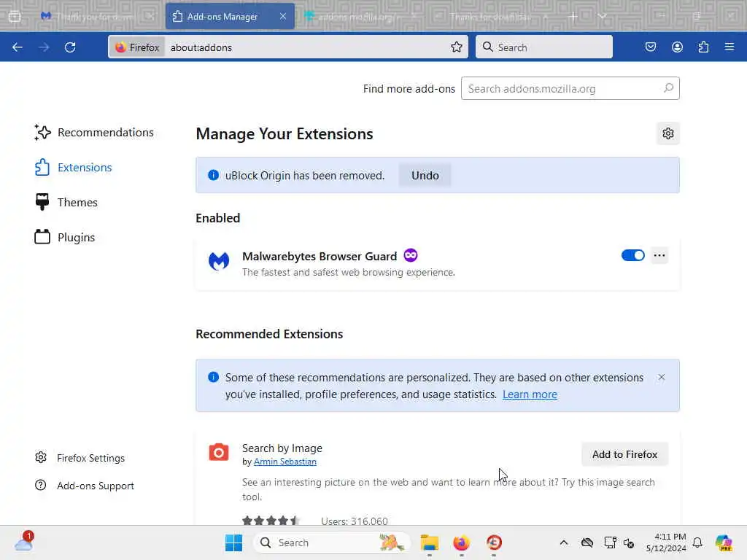Reload the current page
This screenshot has width=747, height=560.
70,47
